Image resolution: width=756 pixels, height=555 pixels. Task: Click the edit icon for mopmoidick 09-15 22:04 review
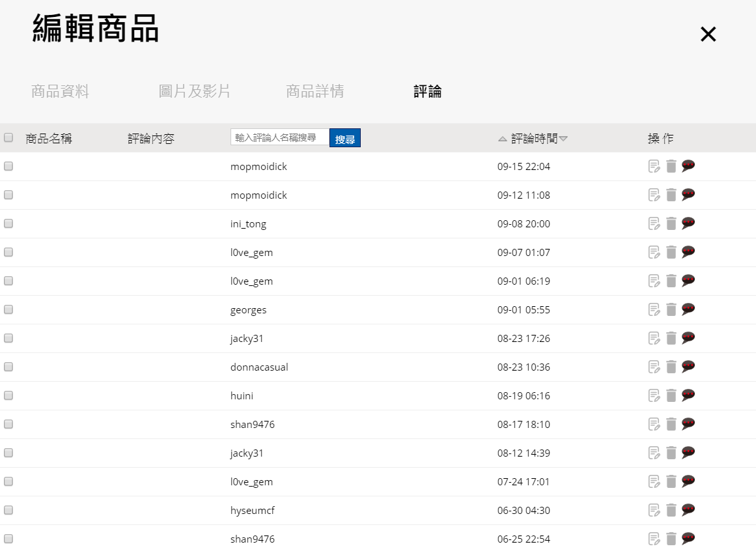pos(654,167)
